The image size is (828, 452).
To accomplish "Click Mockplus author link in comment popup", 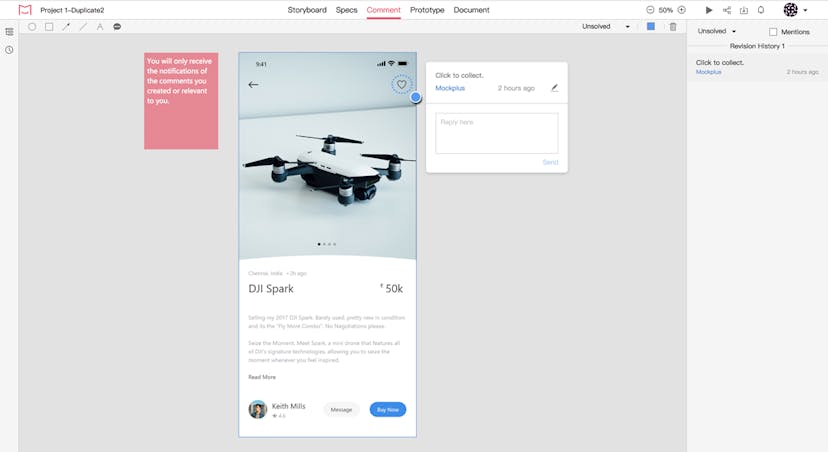I will pos(450,88).
